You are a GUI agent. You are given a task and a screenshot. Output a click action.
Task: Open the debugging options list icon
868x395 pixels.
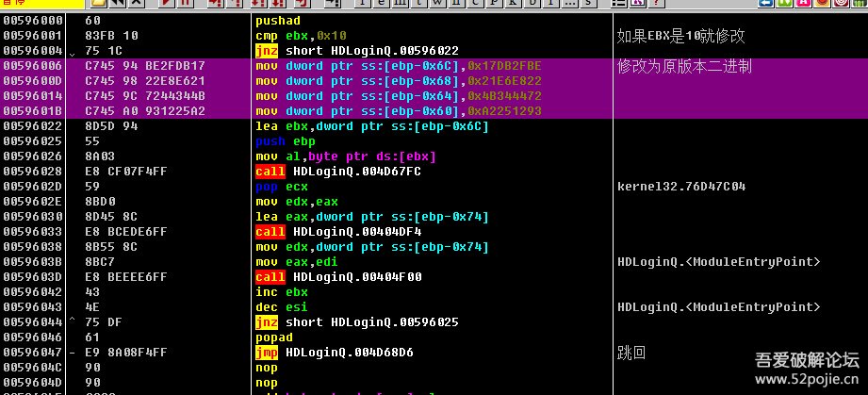[x=621, y=4]
